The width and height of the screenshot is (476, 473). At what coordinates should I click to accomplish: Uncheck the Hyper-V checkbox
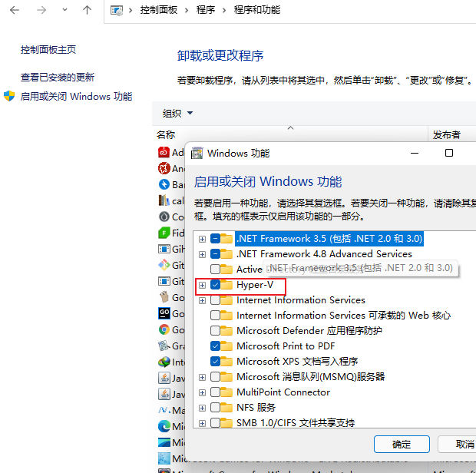(x=215, y=285)
